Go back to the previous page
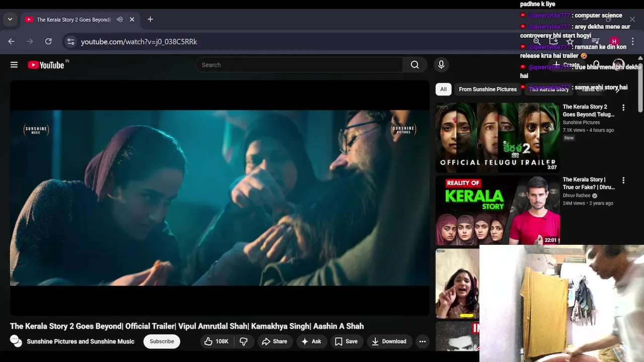Viewport: 644px width, 362px height. click(12, 42)
